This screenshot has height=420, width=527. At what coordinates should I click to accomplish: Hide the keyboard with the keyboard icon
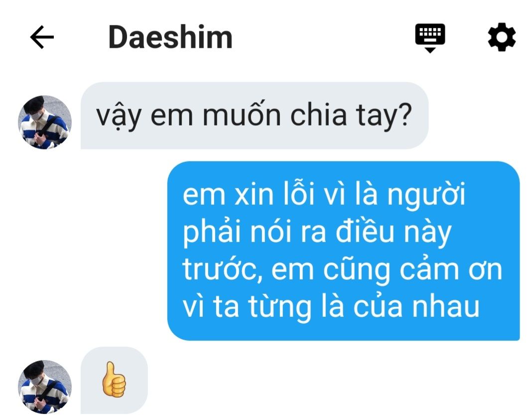[x=430, y=38]
